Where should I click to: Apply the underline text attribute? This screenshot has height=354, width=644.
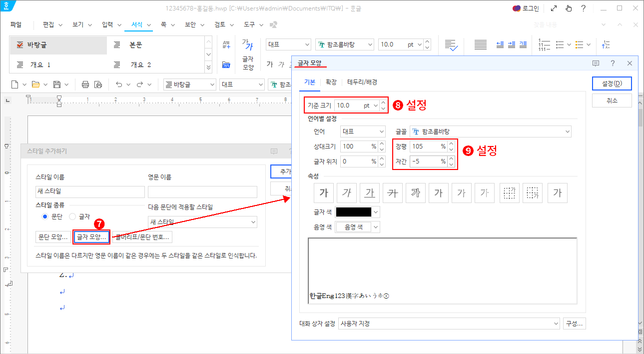pos(369,192)
